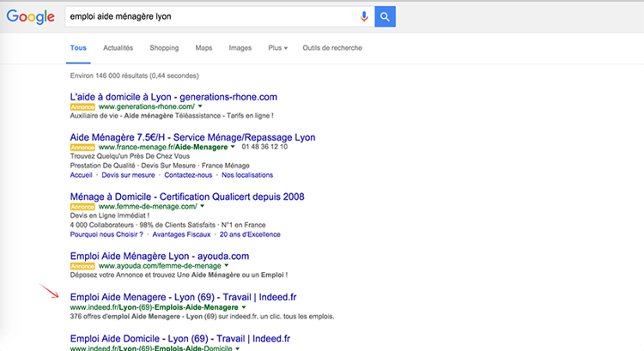Click 'Auxiliaire de vie - Aide ménagère' snippet

point(172,116)
